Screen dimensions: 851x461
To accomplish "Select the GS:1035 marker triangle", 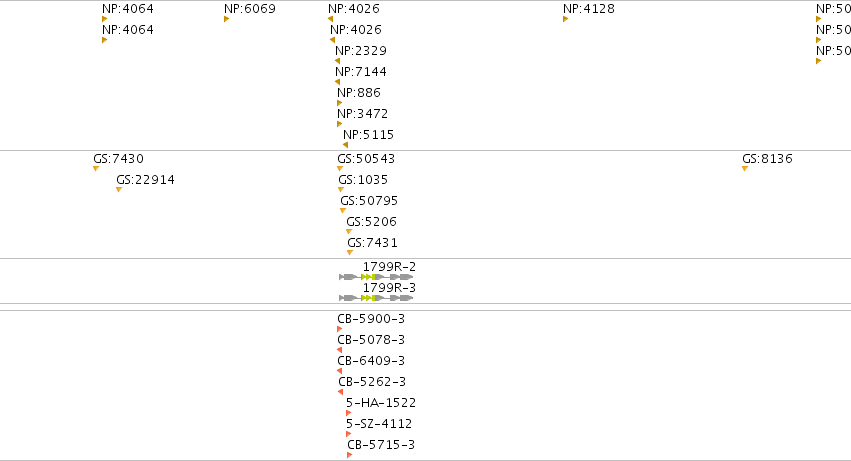I will 341,190.
